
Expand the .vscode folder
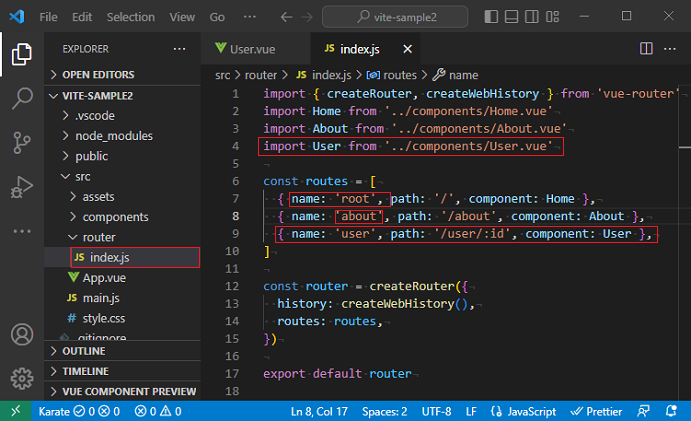(x=123, y=115)
